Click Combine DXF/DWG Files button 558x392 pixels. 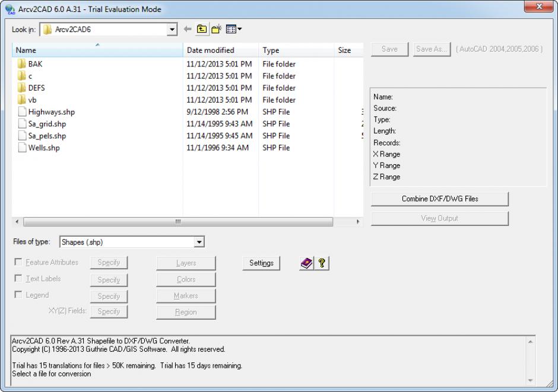click(440, 199)
